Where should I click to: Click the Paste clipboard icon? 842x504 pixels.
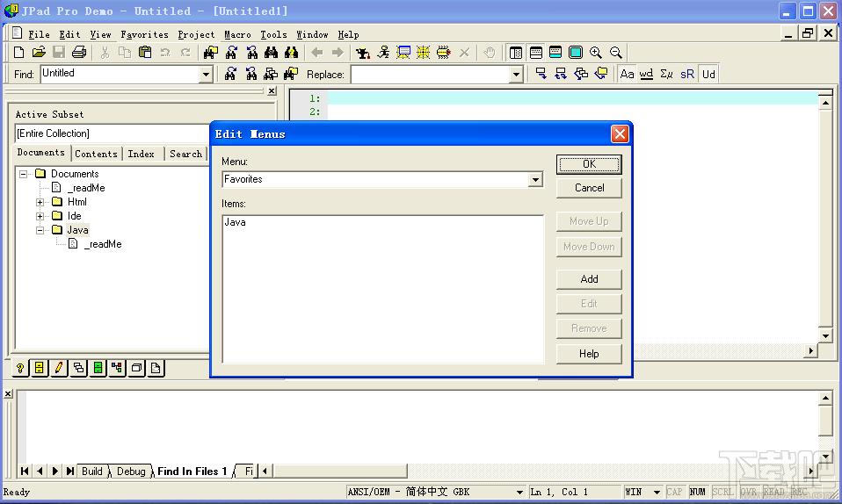(144, 52)
